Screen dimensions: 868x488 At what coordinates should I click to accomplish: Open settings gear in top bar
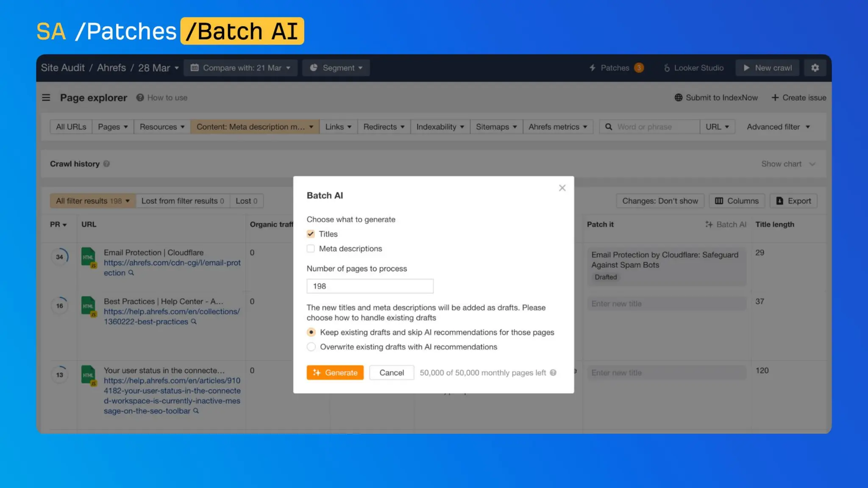pos(815,68)
